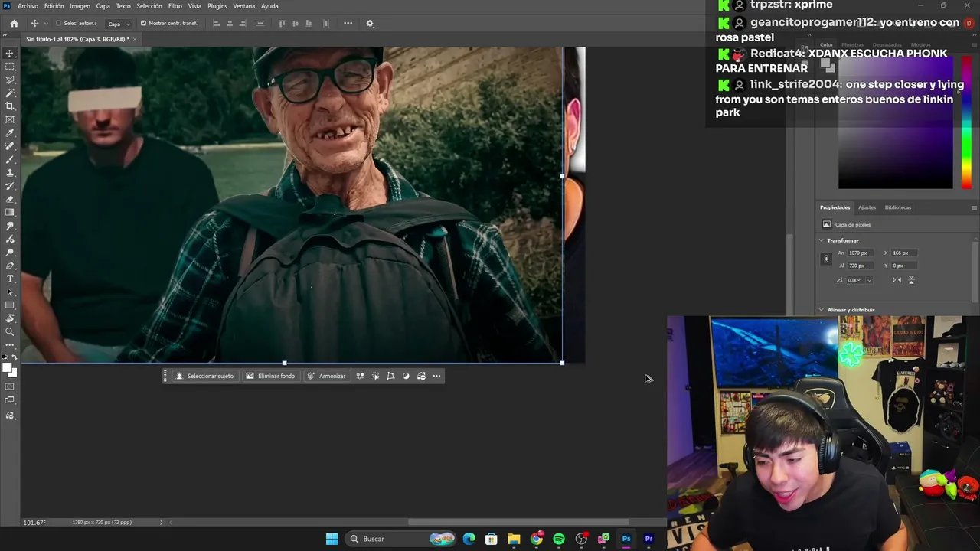The height and width of the screenshot is (551, 980).
Task: Go to Photoshop Home screen
Action: (x=14, y=23)
